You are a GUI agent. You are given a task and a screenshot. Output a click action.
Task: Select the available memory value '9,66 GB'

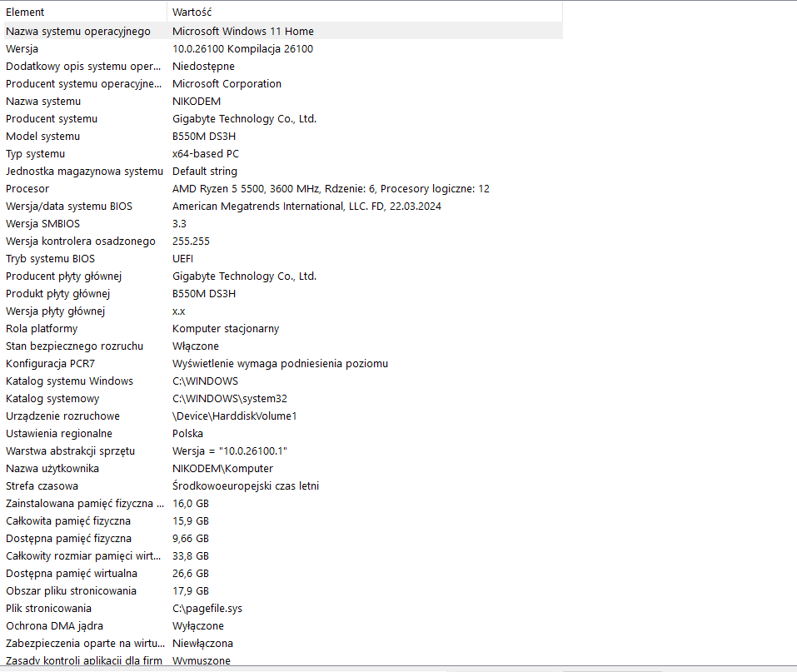coord(191,539)
